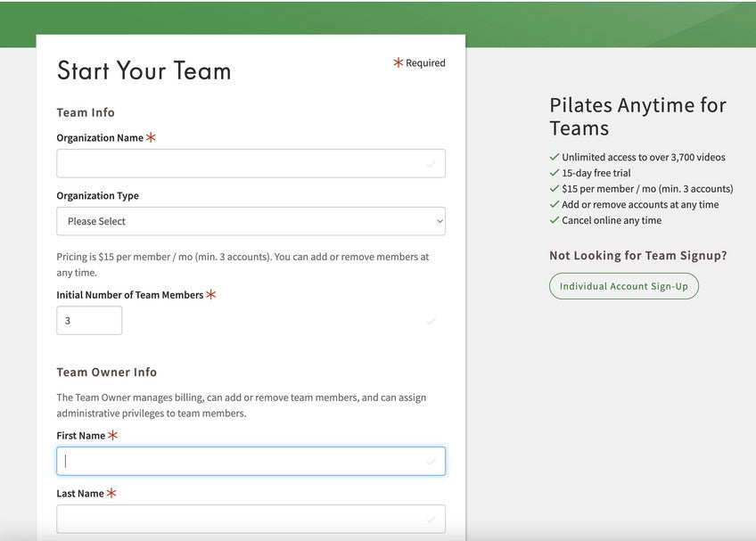
Task: Click the Organization Name text field
Action: point(241,163)
